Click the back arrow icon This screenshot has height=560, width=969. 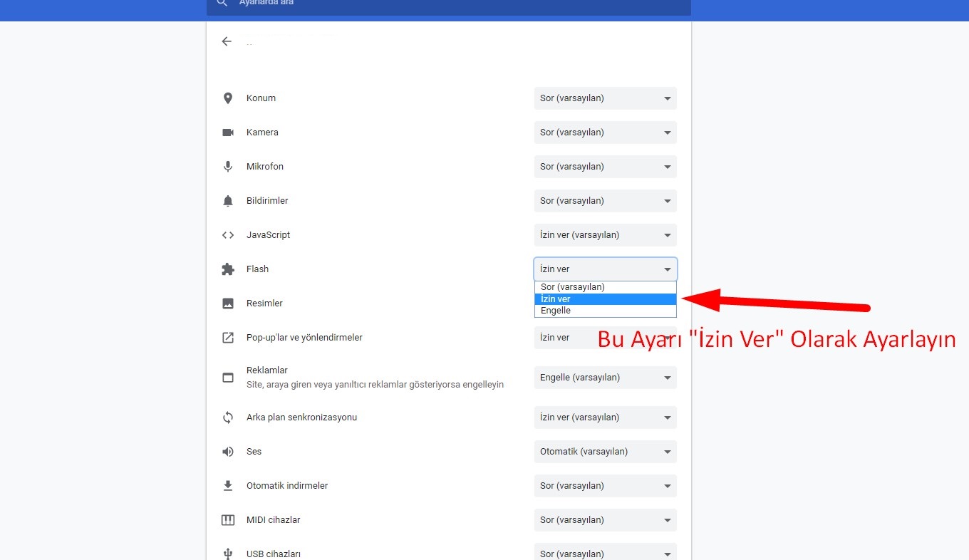pos(227,41)
